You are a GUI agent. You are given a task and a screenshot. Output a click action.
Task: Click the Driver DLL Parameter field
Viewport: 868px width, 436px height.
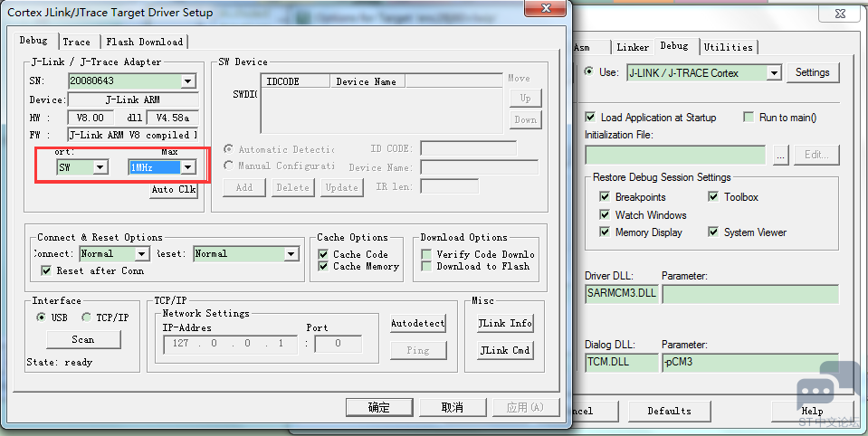[x=750, y=294]
